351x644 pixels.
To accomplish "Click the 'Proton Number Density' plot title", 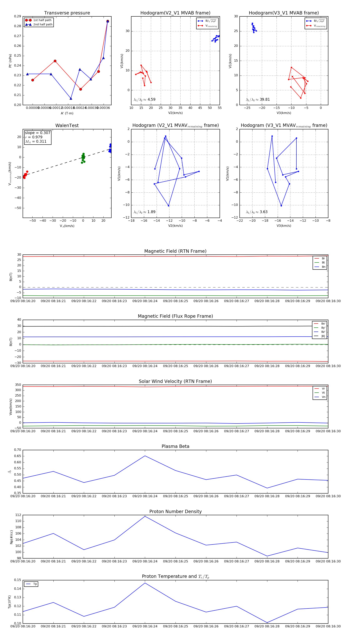I will pos(175,511).
